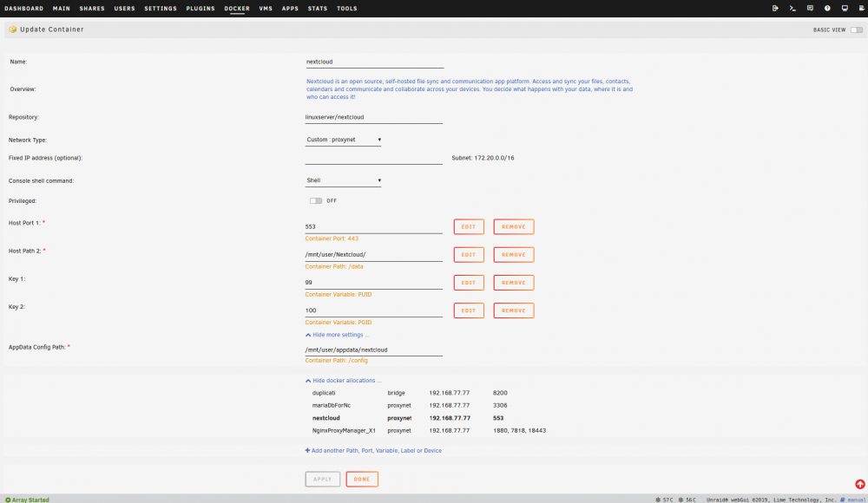Click Edit for Host Port 1
The height and width of the screenshot is (503, 868).
click(x=469, y=227)
